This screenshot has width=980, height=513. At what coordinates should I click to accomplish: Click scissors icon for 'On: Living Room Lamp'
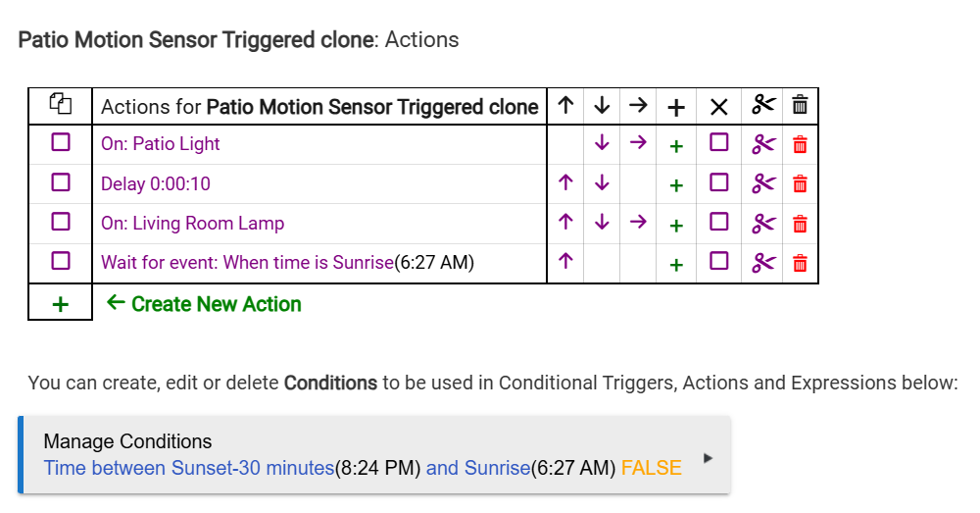click(x=763, y=223)
